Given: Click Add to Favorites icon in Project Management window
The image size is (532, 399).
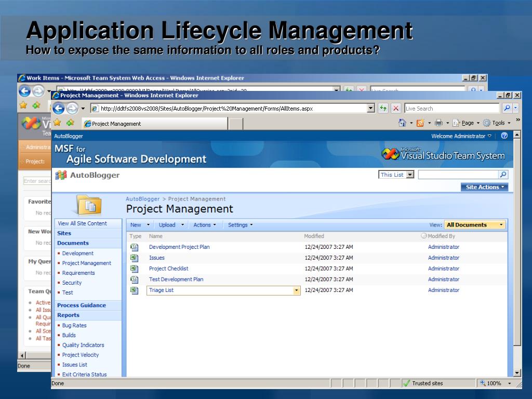Looking at the screenshot, I should 70,123.
